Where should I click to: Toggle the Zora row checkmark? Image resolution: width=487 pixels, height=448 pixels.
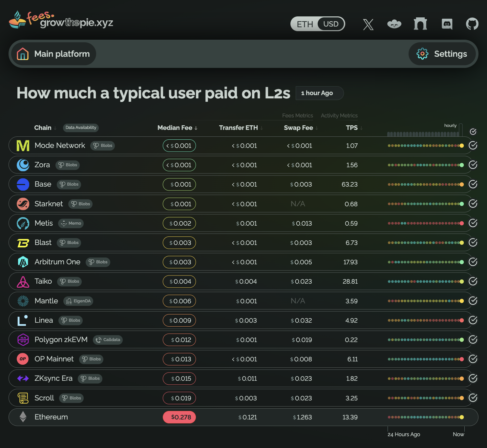(x=473, y=165)
